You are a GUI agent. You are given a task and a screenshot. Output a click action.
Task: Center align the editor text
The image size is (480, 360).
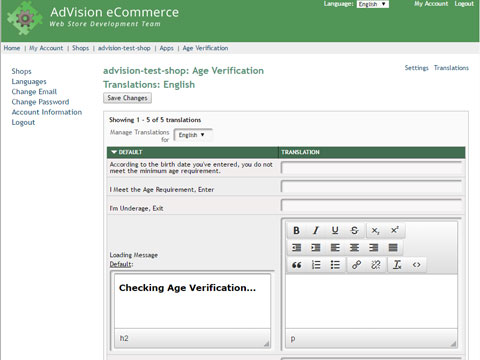(354, 248)
